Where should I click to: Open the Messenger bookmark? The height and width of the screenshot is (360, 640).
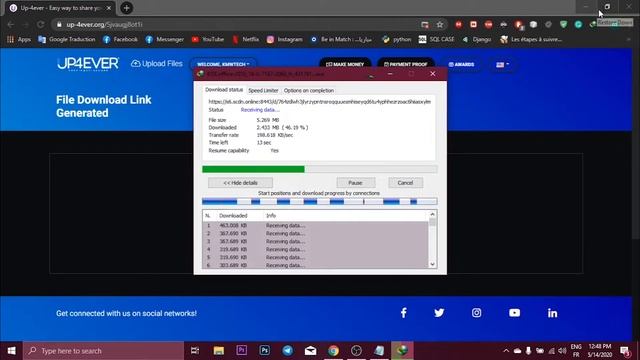[x=165, y=39]
